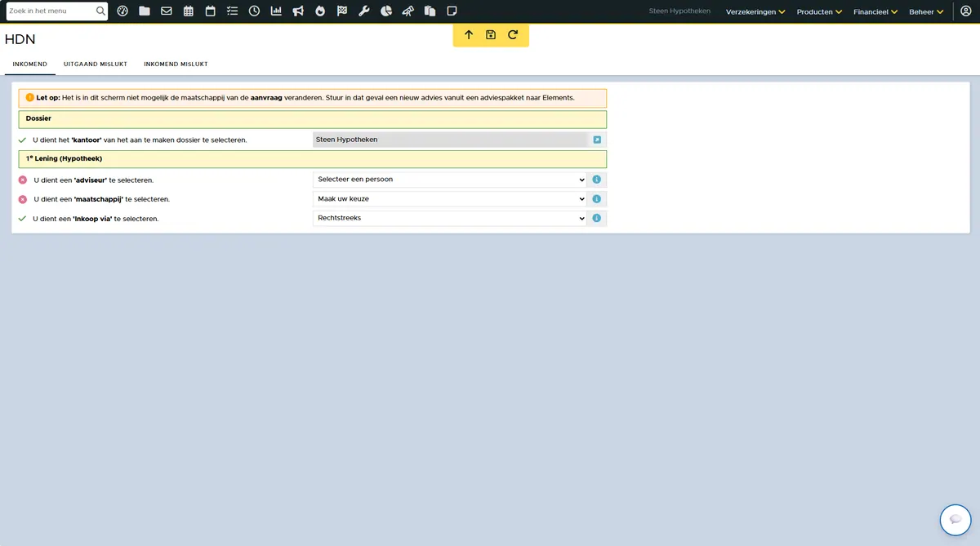The image size is (980, 546).
Task: Open the 'Selecteer een persoon' adviseur dropdown
Action: tap(450, 180)
